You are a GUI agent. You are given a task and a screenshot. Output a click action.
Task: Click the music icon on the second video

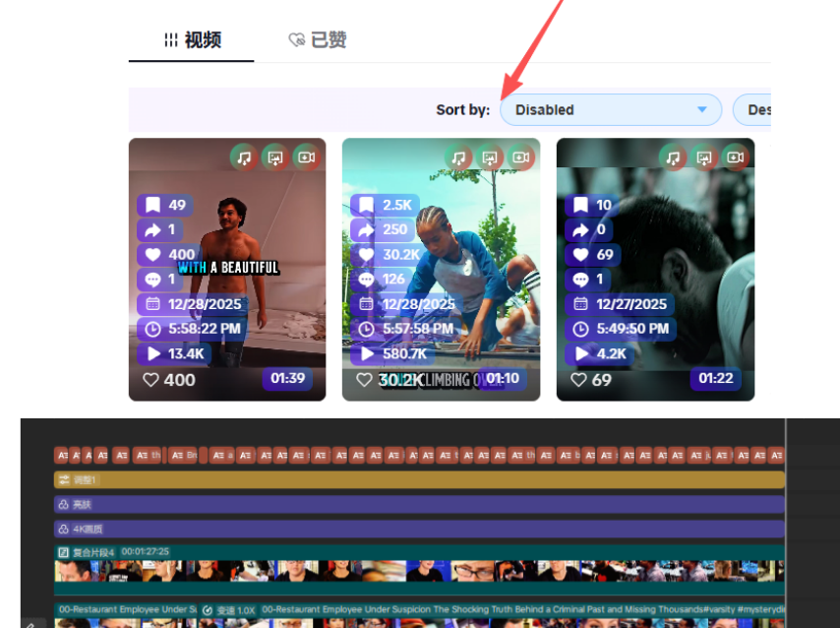click(x=458, y=157)
